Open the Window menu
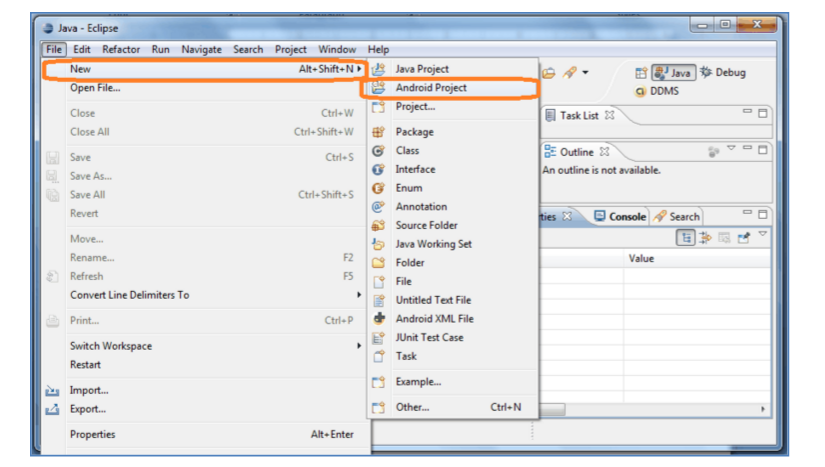The image size is (825, 467). (337, 49)
